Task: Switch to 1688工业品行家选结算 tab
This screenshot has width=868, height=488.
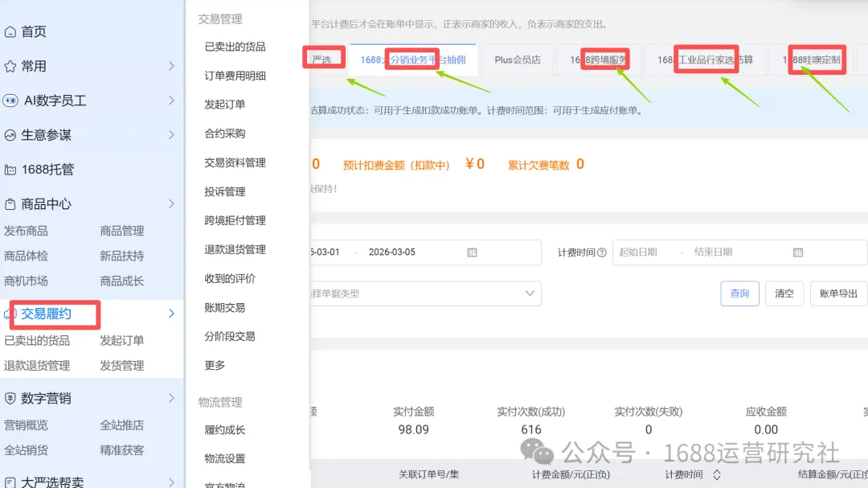Action: pyautogui.click(x=706, y=59)
